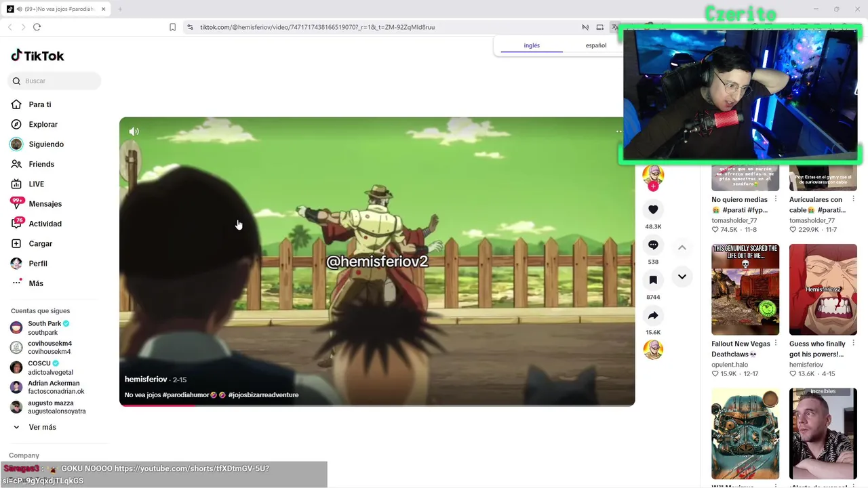The height and width of the screenshot is (488, 868).
Task: Follow creator via the red plus badge
Action: [653, 186]
